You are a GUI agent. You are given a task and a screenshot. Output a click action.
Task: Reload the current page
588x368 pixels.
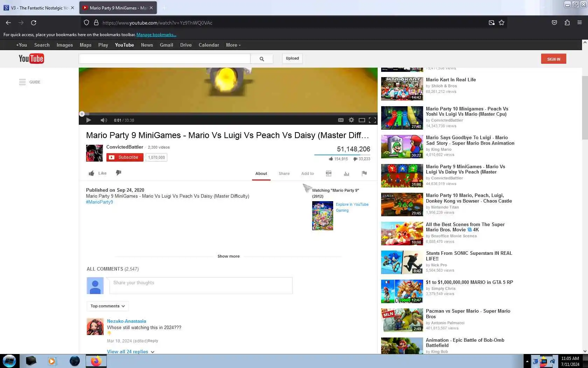pos(34,22)
